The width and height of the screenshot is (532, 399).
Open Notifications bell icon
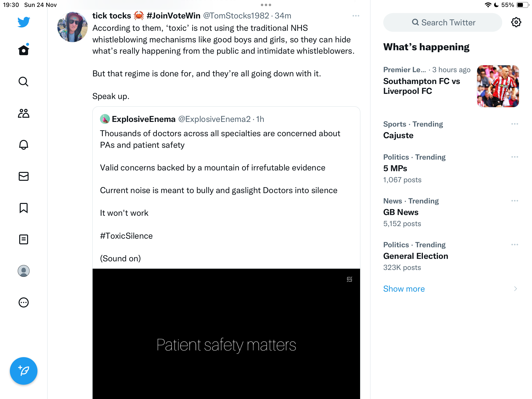[24, 145]
